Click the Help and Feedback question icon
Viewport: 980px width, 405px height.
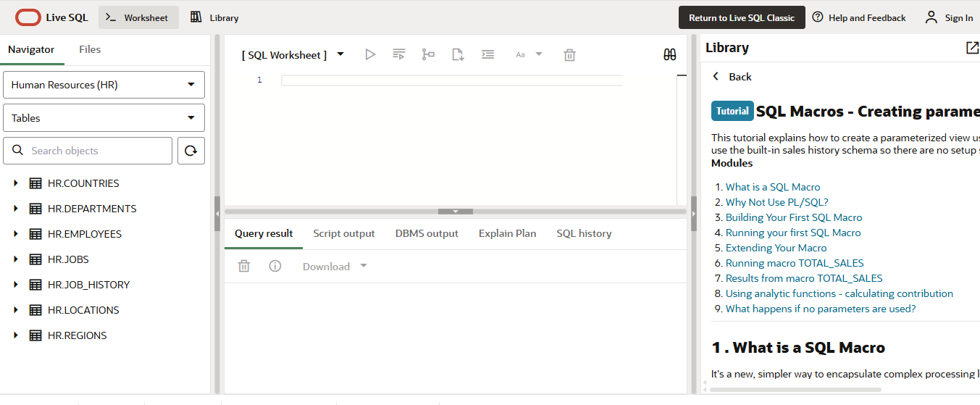(818, 17)
